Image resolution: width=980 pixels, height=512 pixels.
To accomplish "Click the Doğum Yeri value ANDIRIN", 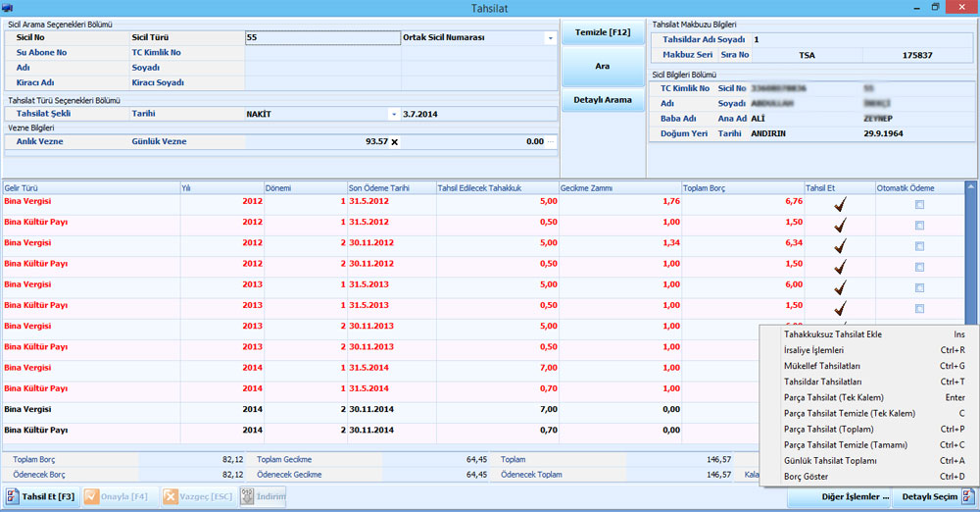I will tap(768, 133).
